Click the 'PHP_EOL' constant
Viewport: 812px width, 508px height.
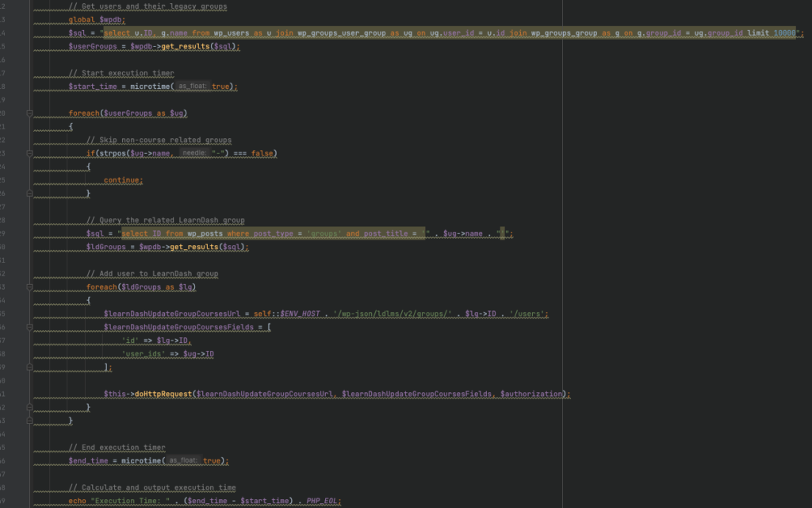pos(322,502)
